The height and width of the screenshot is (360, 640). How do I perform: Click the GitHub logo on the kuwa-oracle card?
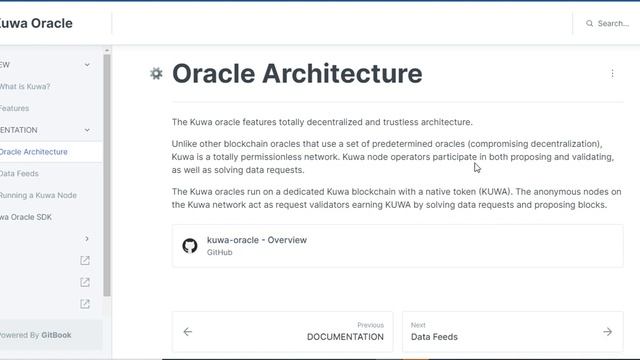click(x=190, y=246)
